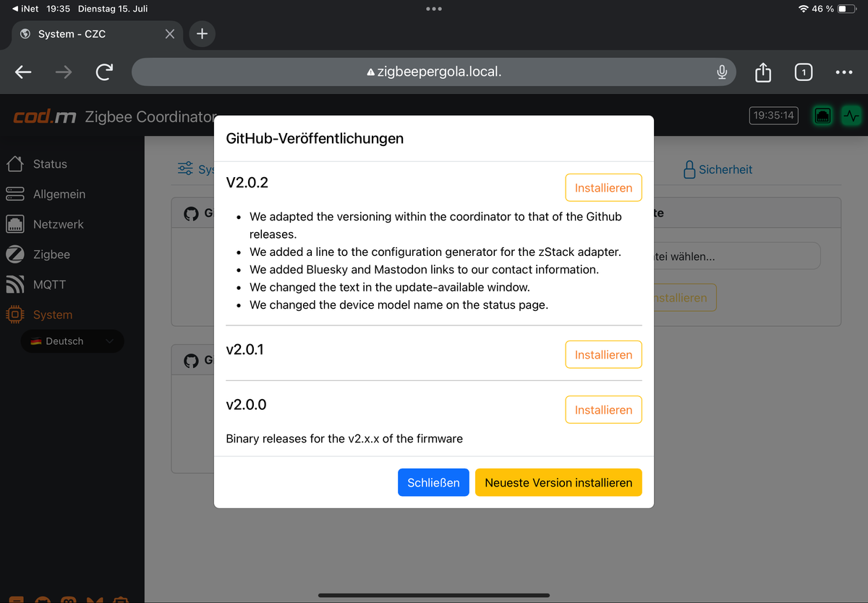The width and height of the screenshot is (868, 603).
Task: Click the V2.0.2 release heading
Action: 247,183
